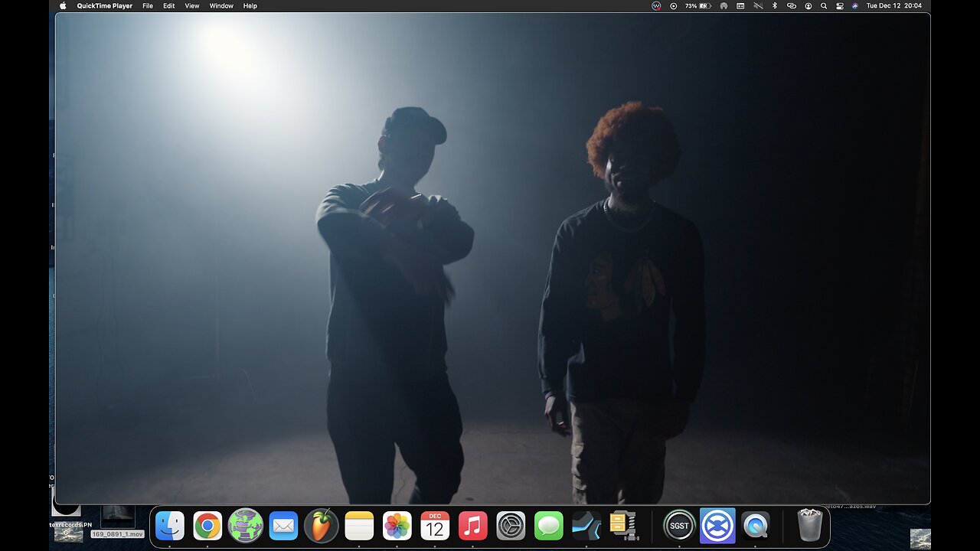Click the Bluetooth status icon
The width and height of the screenshot is (980, 551).
[x=774, y=6]
